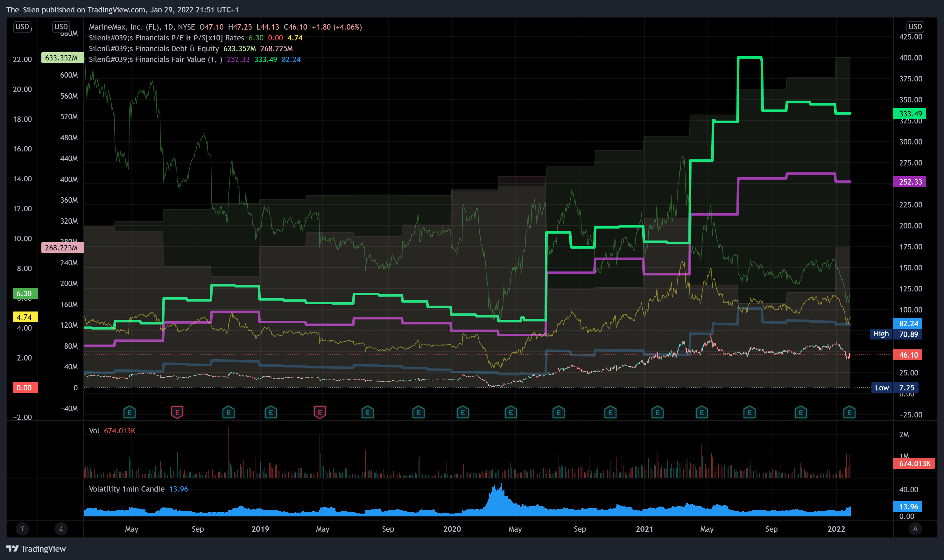Image resolution: width=944 pixels, height=560 pixels.
Task: Click the 633.352M scale value label
Action: [62, 58]
